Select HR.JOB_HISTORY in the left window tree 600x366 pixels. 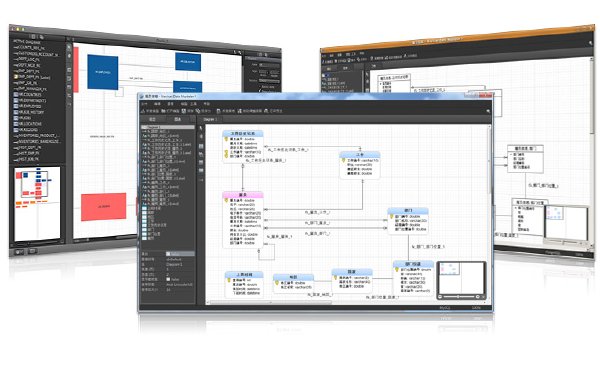click(x=29, y=112)
